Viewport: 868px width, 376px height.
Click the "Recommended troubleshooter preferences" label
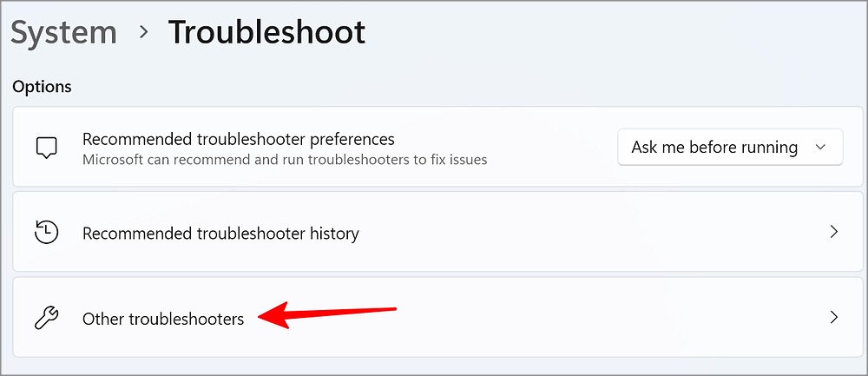(x=239, y=139)
